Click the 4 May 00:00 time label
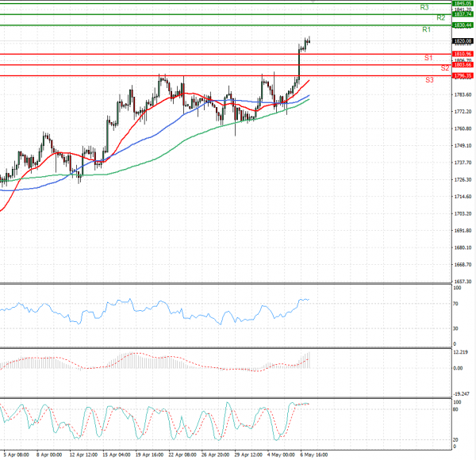 click(x=281, y=454)
